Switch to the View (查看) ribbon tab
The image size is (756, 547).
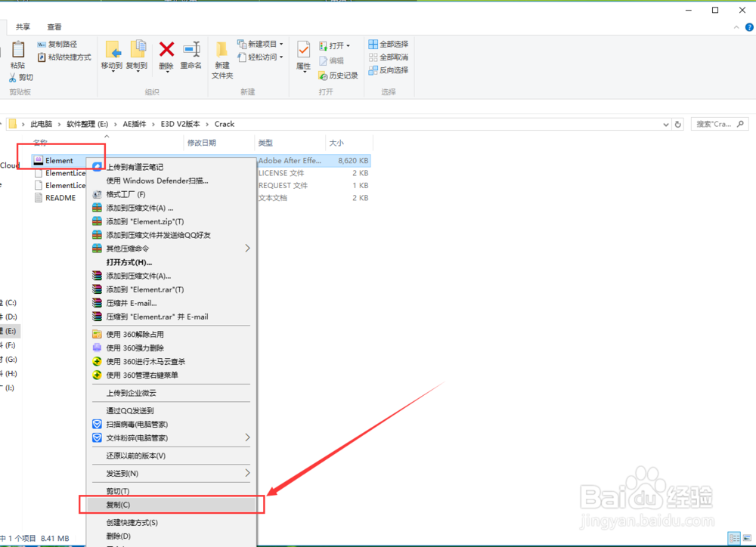coord(54,27)
